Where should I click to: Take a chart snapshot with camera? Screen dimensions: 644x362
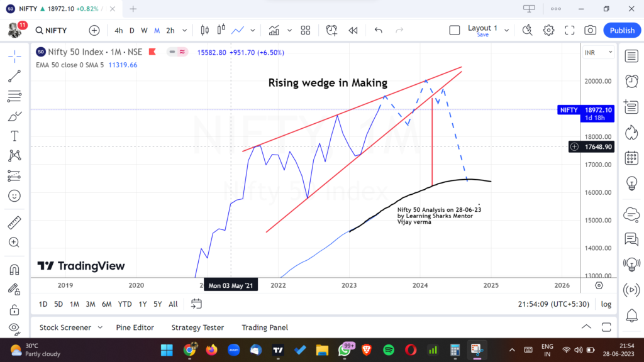[x=590, y=30]
